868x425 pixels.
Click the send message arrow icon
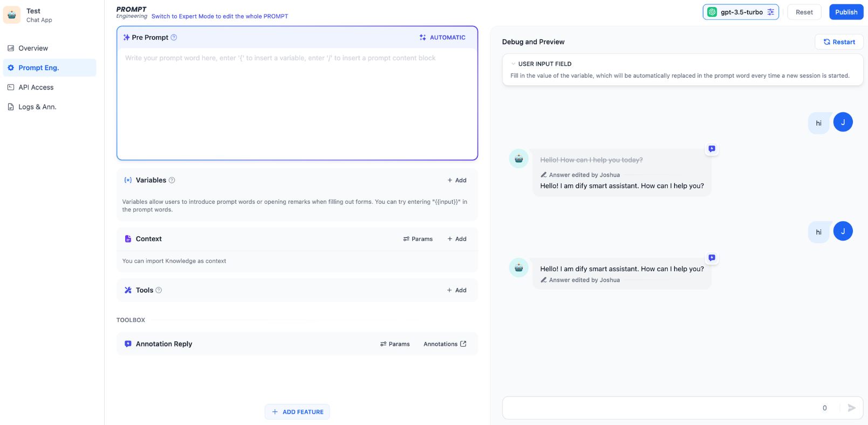click(852, 408)
